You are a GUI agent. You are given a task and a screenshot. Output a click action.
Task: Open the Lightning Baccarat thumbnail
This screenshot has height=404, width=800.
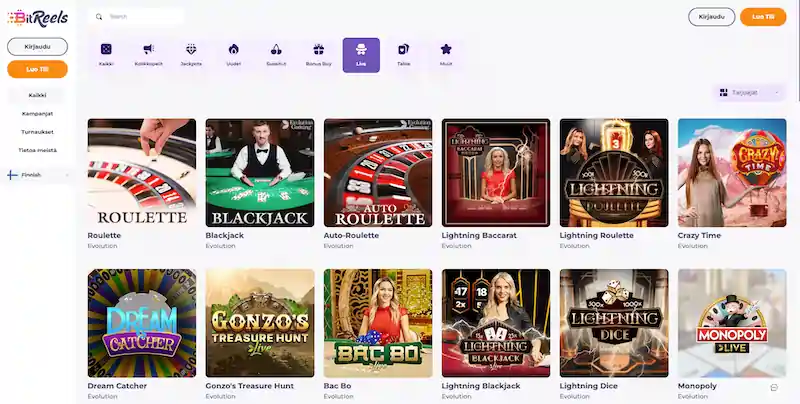[x=496, y=172]
